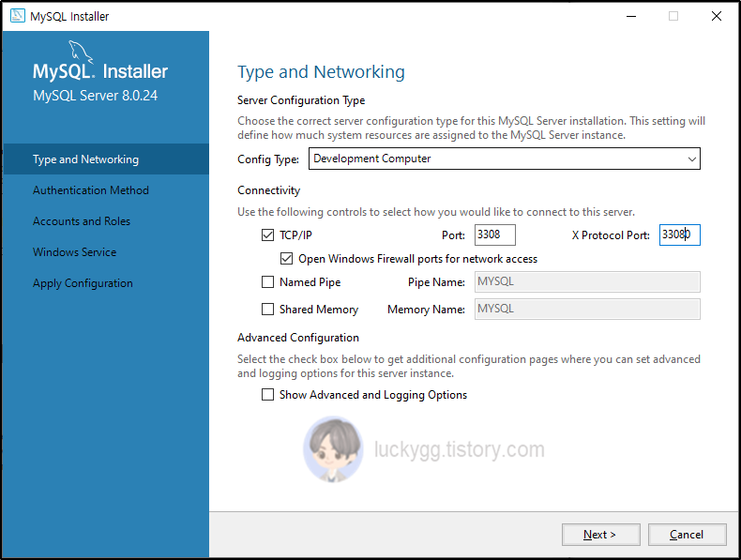Focus the Port field showing 3308
This screenshot has width=741, height=560.
(x=495, y=235)
